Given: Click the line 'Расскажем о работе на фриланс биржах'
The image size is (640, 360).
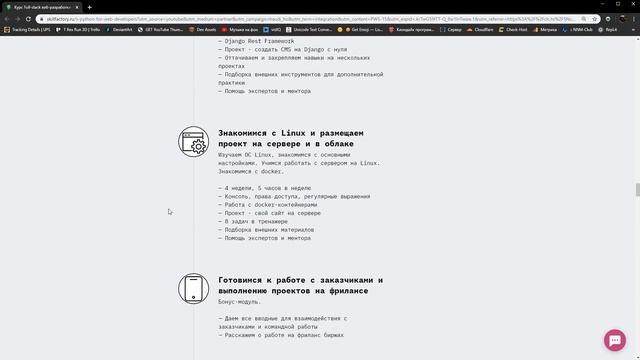Looking at the screenshot, I should tap(281, 335).
